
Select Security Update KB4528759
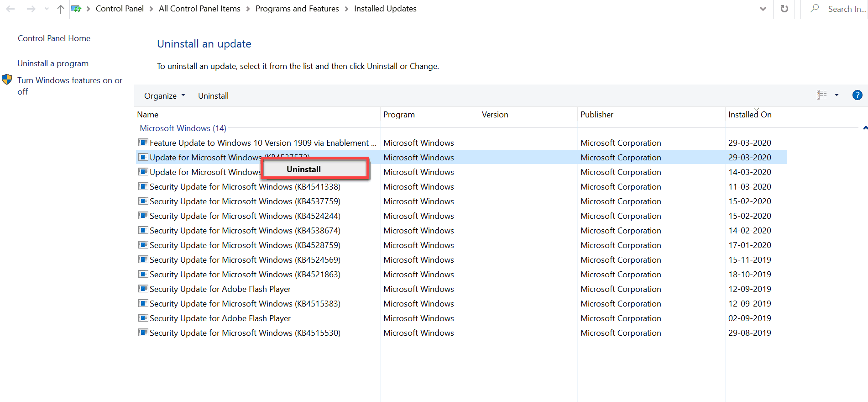click(245, 245)
